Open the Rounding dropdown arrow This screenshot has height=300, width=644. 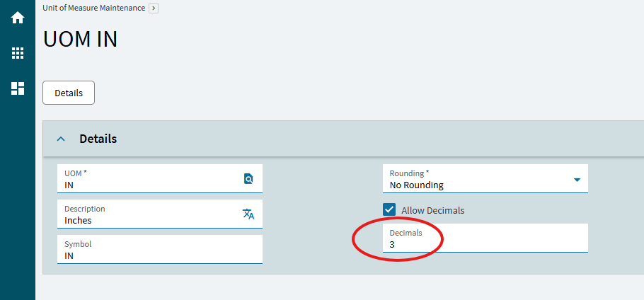[x=577, y=180]
